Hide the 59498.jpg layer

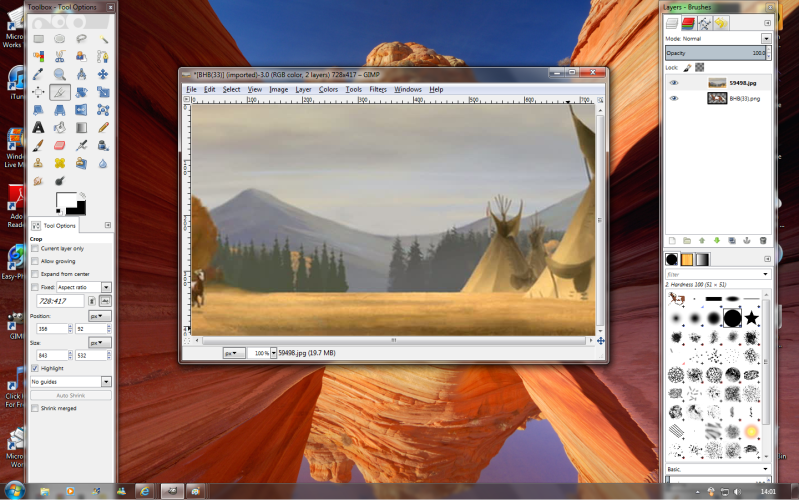coord(674,83)
